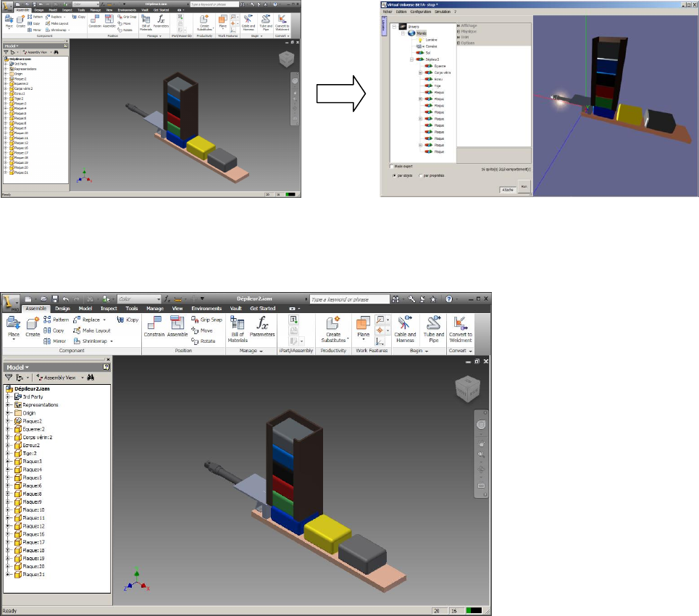The height and width of the screenshot is (616, 699).
Task: Click Plane work feature in the larger Inventor window
Action: coord(364,328)
